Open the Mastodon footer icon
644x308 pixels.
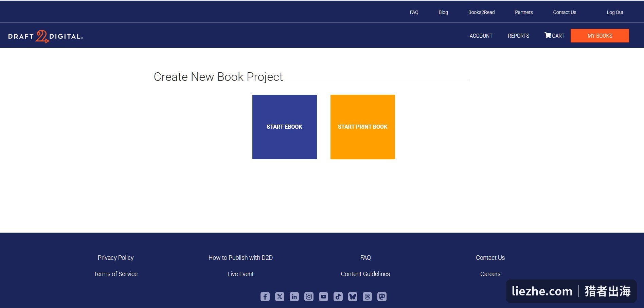382,296
